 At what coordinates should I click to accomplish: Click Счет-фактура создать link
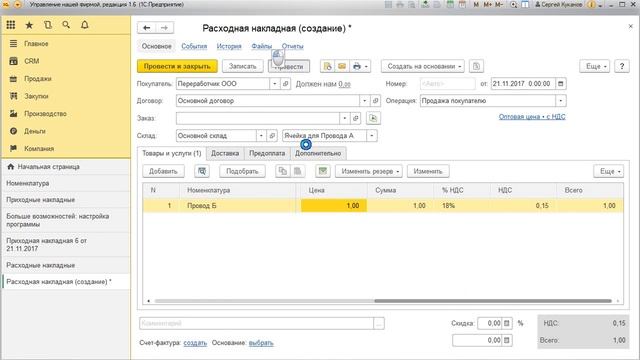(x=195, y=343)
